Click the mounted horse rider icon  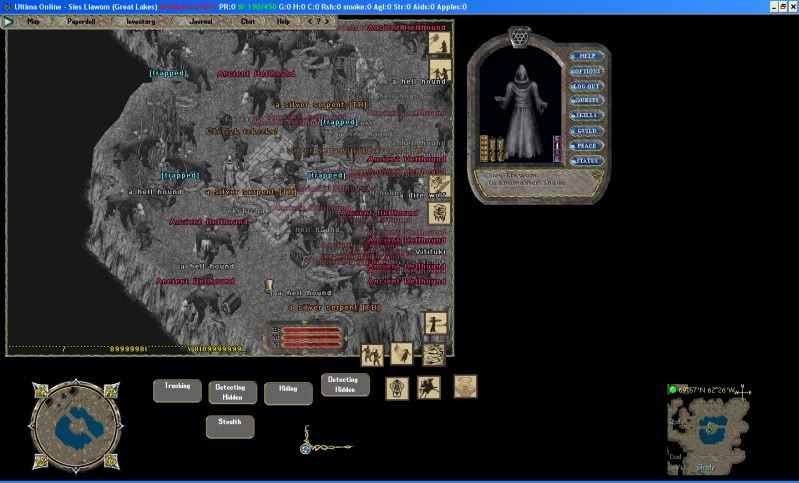(429, 387)
